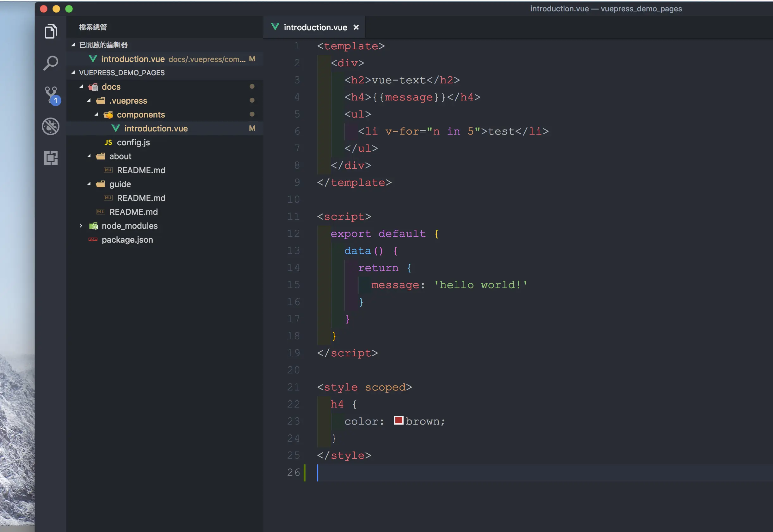The height and width of the screenshot is (532, 773).
Task: Open package.json from file tree
Action: click(x=127, y=240)
